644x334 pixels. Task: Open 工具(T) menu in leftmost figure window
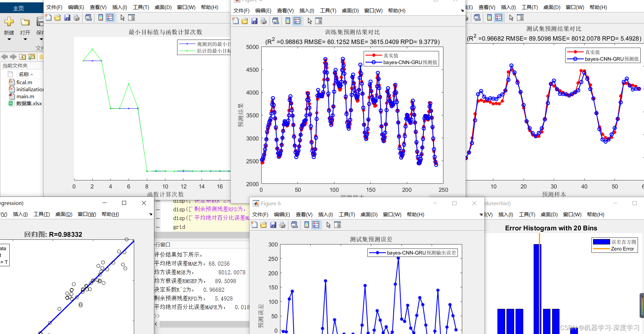[141, 7]
